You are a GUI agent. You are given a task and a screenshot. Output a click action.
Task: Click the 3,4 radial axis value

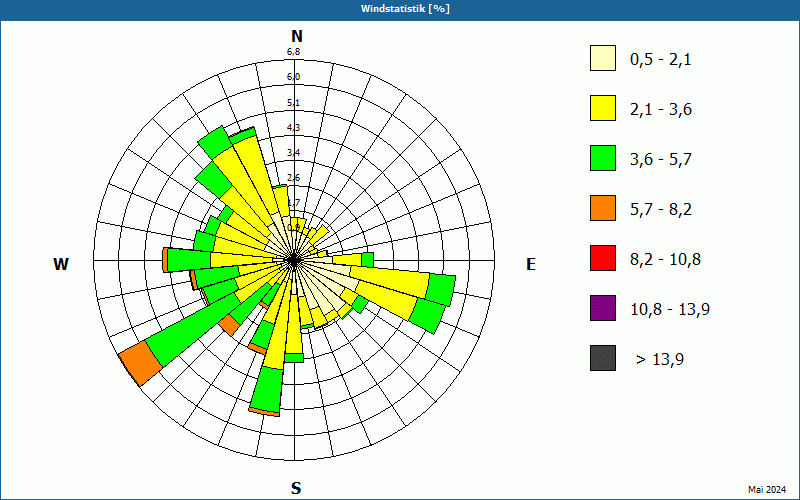(x=293, y=153)
